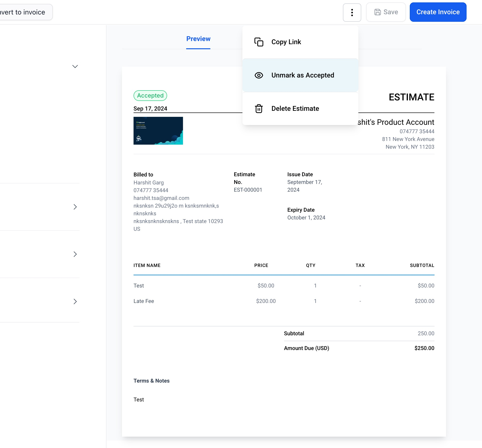Expand the second right-arrow sidebar section
This screenshot has width=482, height=448.
click(x=75, y=254)
